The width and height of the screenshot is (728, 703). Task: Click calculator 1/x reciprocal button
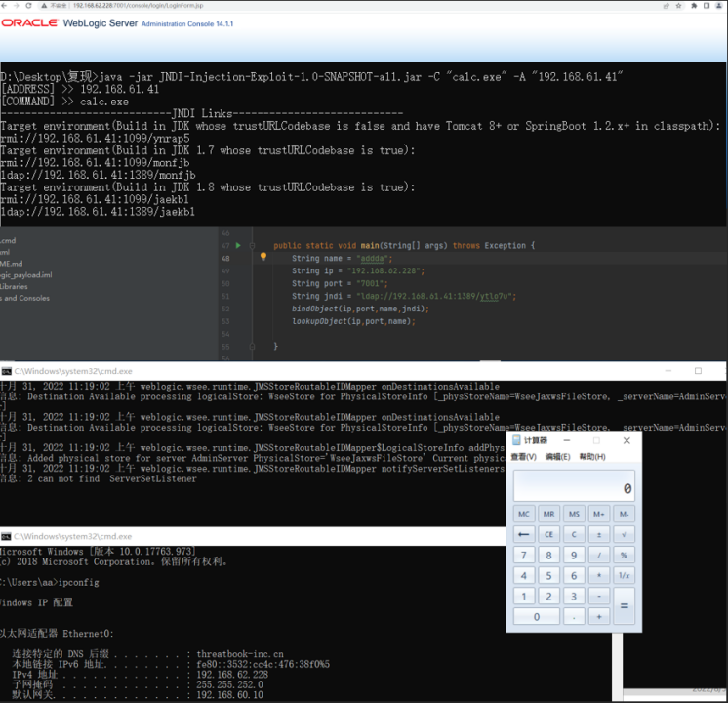[x=624, y=575]
